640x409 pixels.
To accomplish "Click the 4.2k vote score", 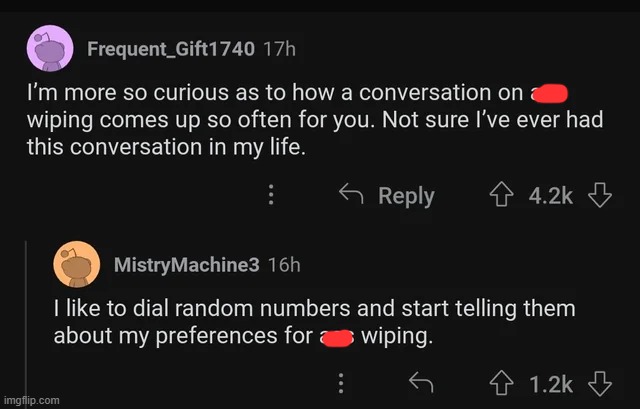I will click(551, 195).
